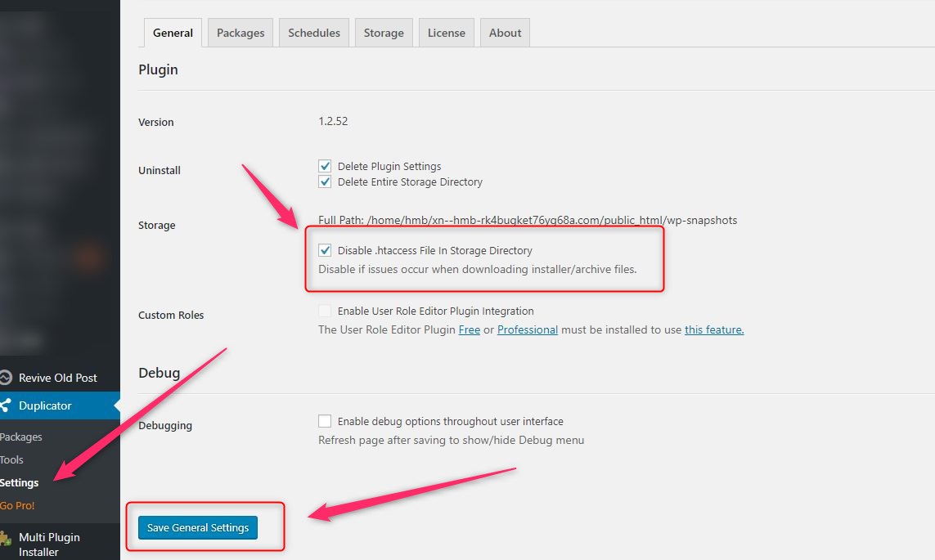Uncheck Delete Entire Storage Directory checkbox
The width and height of the screenshot is (935, 560).
pyautogui.click(x=325, y=181)
